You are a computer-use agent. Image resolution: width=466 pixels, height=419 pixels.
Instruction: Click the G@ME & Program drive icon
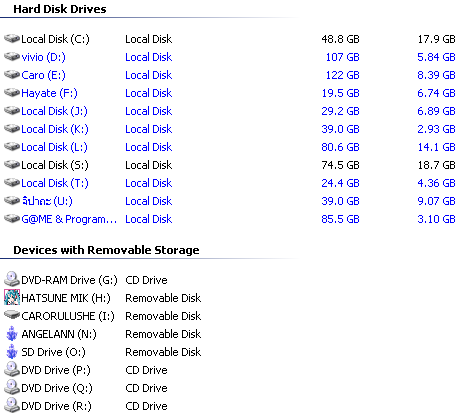point(12,219)
